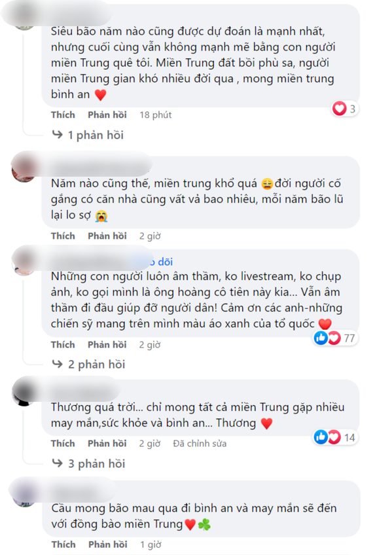Like the "Siêu bão" comment via "Thích"
This screenshot has height=555, width=392.
click(x=63, y=115)
